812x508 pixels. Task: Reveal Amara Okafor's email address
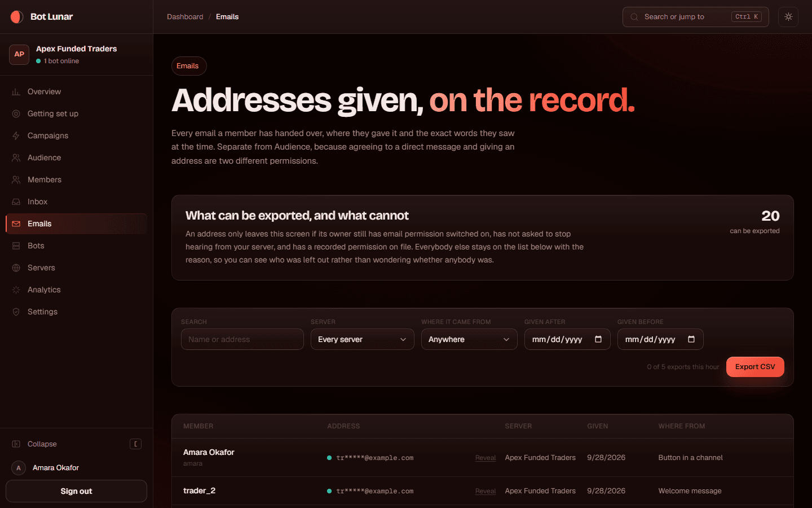[486, 458]
